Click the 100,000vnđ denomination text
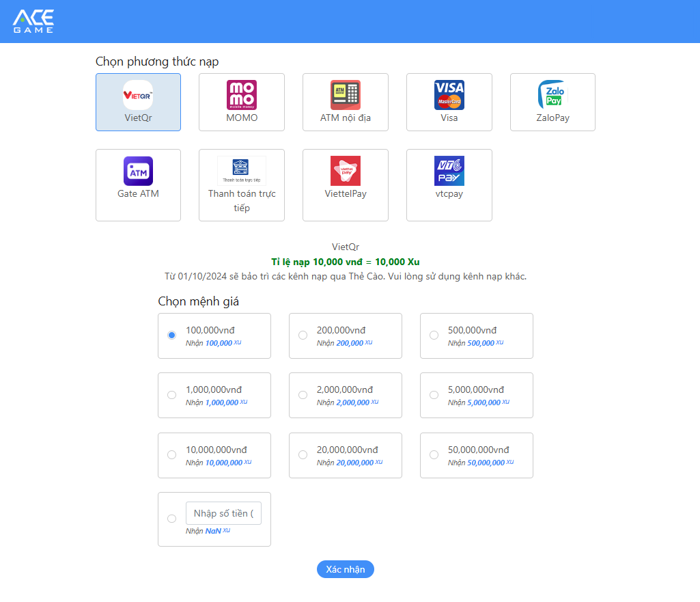 210,330
